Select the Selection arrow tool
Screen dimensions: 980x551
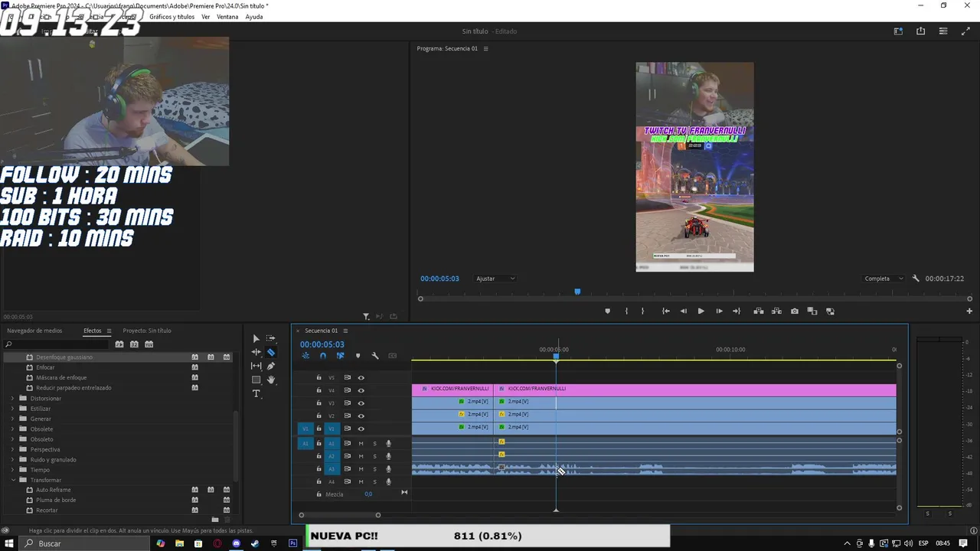point(256,338)
